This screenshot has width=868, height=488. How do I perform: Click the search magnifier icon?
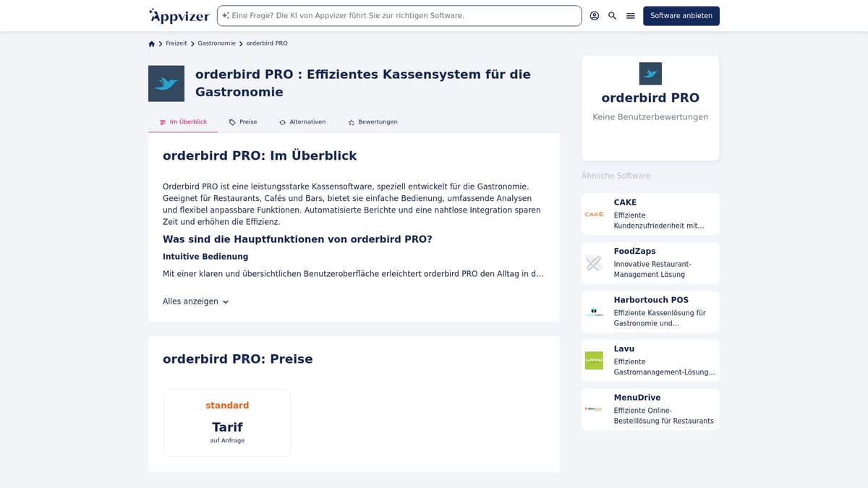tap(612, 15)
